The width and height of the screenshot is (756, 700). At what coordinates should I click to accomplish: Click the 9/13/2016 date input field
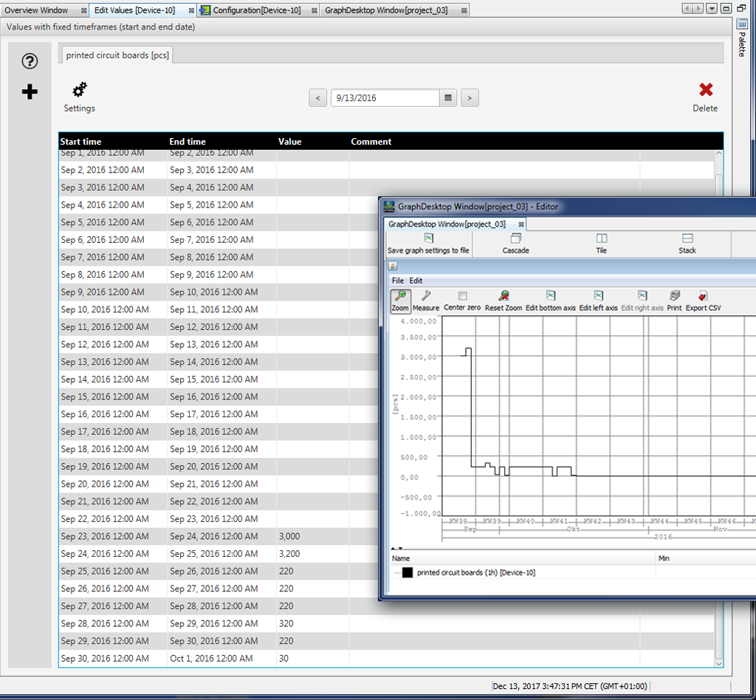pyautogui.click(x=384, y=97)
